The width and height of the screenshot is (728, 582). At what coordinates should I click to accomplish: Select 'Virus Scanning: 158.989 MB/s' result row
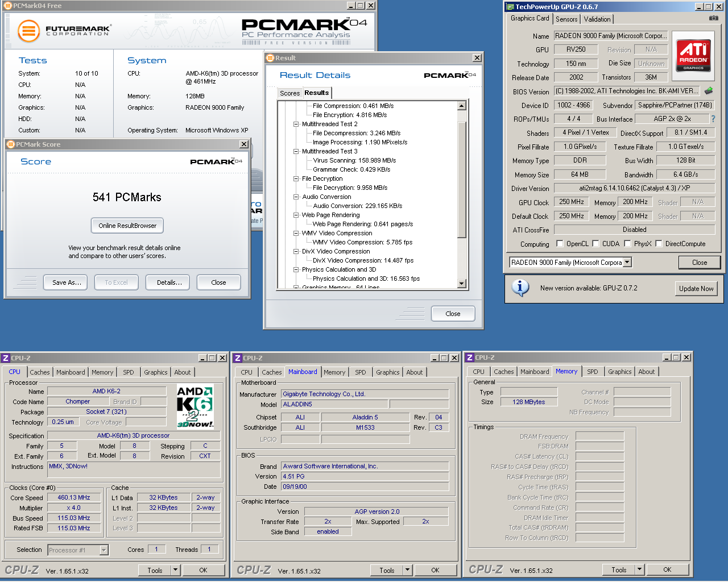(354, 160)
